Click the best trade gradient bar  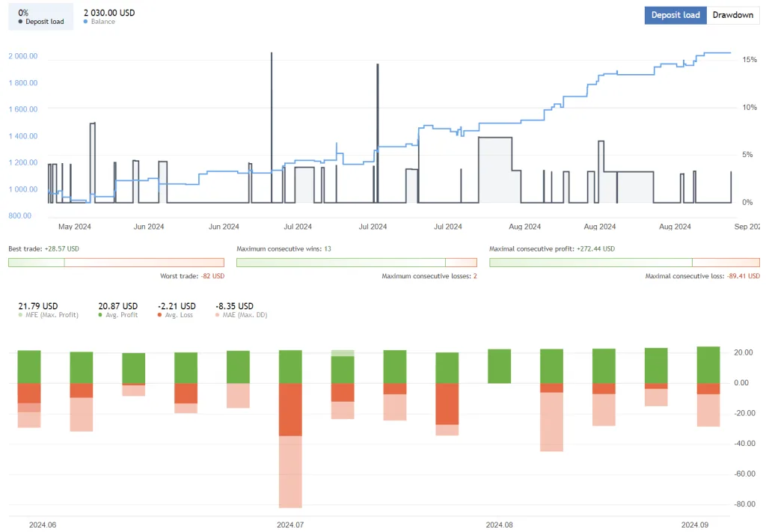tap(115, 262)
